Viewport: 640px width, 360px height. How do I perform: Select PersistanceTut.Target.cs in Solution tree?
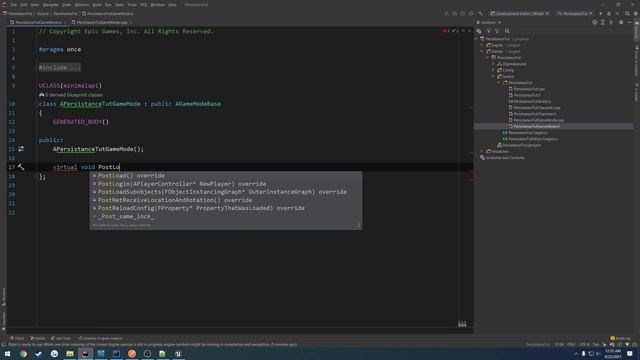point(525,133)
